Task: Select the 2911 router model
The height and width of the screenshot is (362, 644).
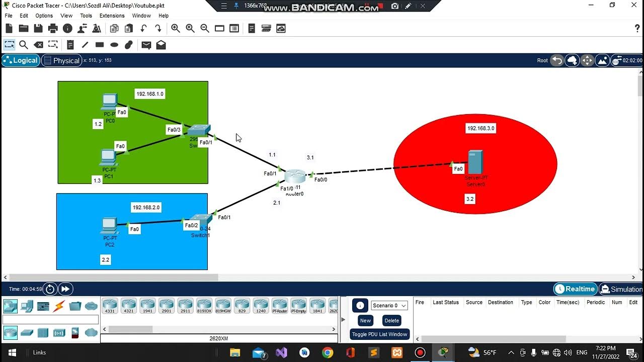Action: (x=185, y=306)
